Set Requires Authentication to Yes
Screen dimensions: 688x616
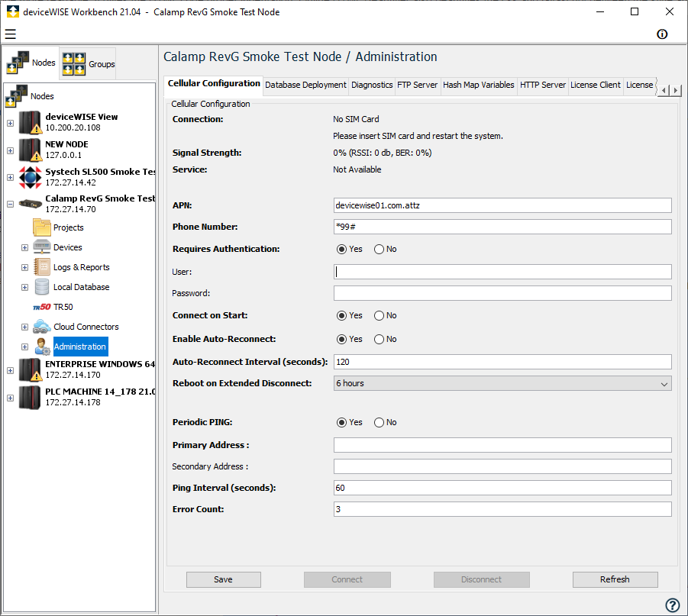341,249
